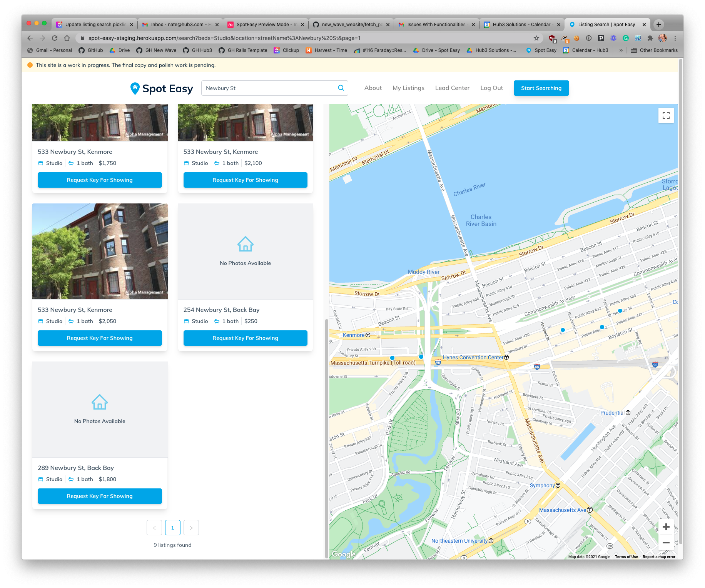Go to the next page of listings
705x588 pixels.
click(191, 528)
